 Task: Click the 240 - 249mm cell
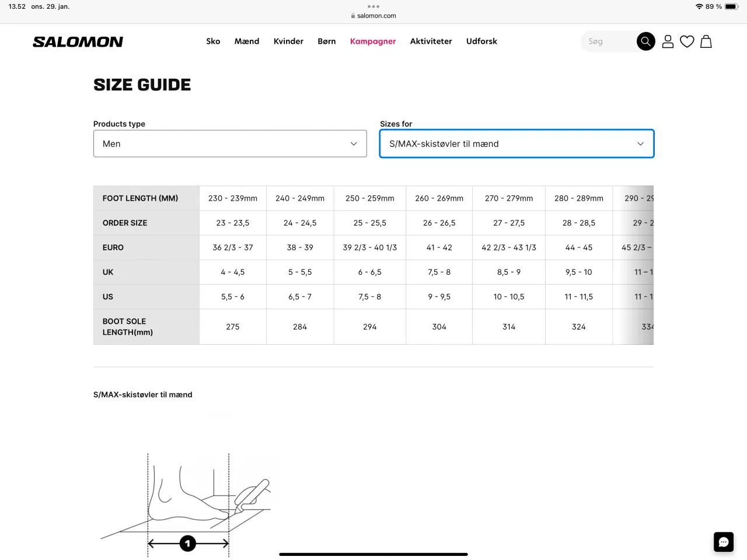[x=300, y=198]
